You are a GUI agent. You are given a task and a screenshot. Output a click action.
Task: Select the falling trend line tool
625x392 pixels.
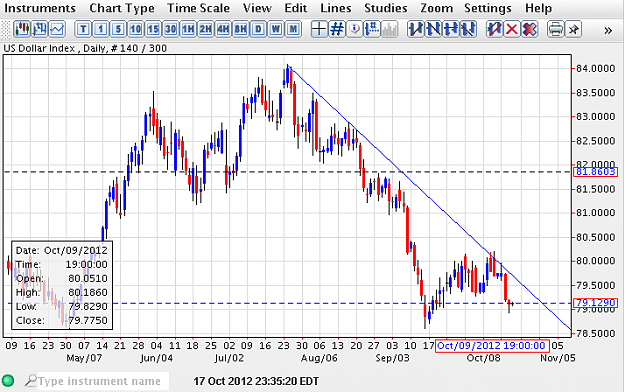[x=433, y=29]
